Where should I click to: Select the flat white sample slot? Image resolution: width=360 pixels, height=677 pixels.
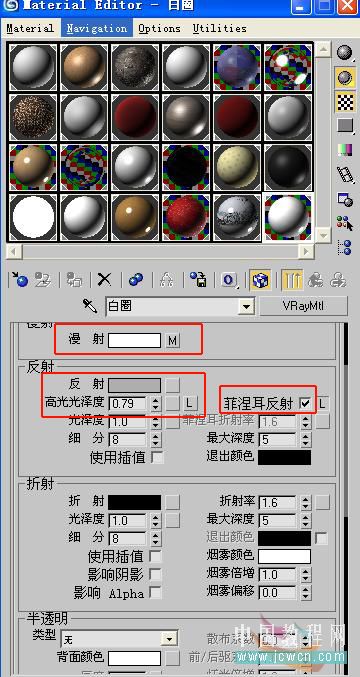click(33, 217)
